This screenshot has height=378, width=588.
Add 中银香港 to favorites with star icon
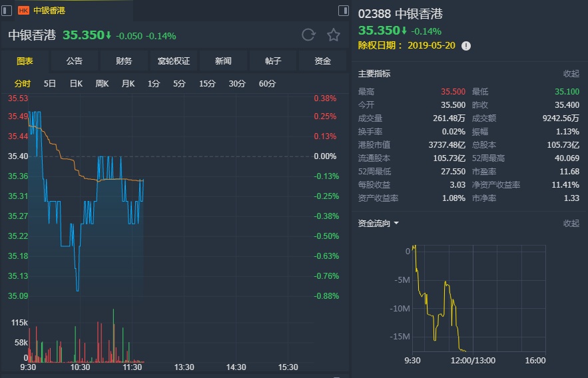[x=334, y=35]
